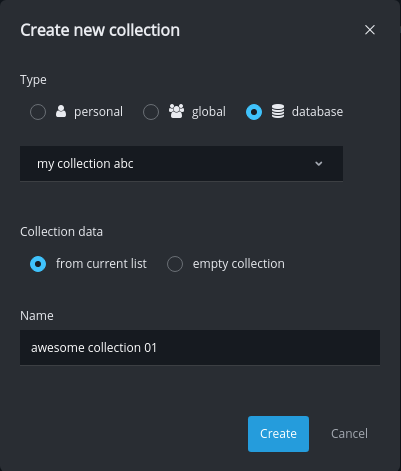401x471 pixels.
Task: Select the database radio button
Action: pyautogui.click(x=254, y=112)
